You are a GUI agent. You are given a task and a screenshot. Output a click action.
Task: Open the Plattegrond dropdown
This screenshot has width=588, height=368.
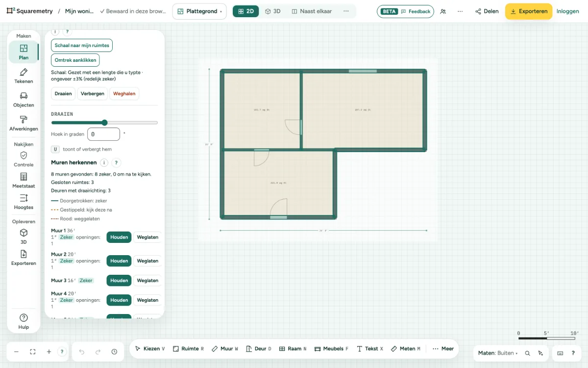(199, 11)
